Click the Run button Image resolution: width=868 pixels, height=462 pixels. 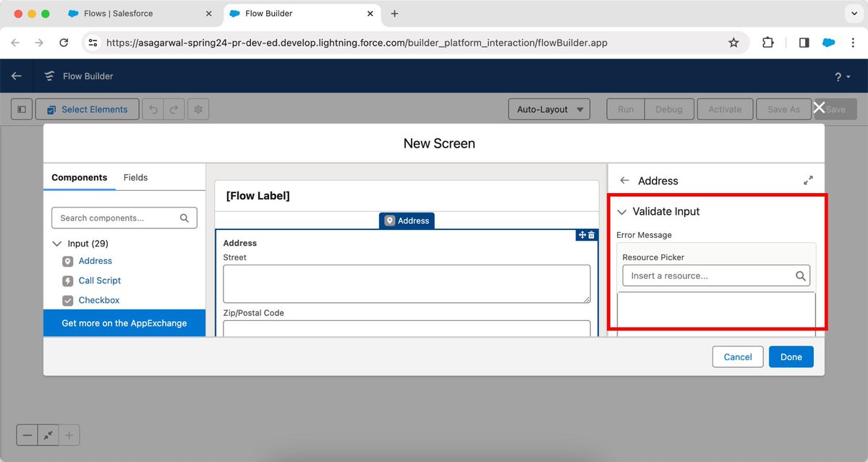tap(626, 109)
